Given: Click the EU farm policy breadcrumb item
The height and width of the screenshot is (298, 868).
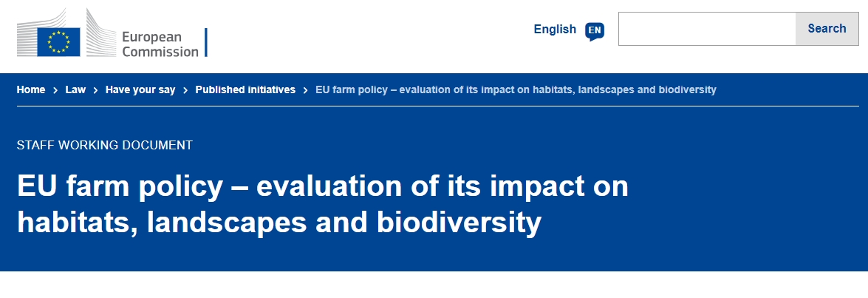Looking at the screenshot, I should point(516,89).
